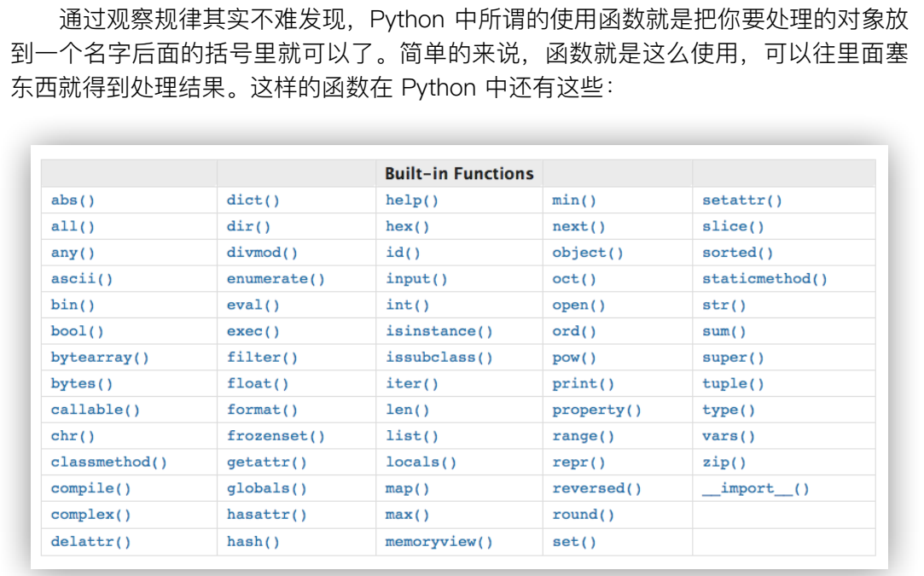Viewport: 924px width, 576px height.
Task: Open the isinstance() function link
Action: [439, 331]
